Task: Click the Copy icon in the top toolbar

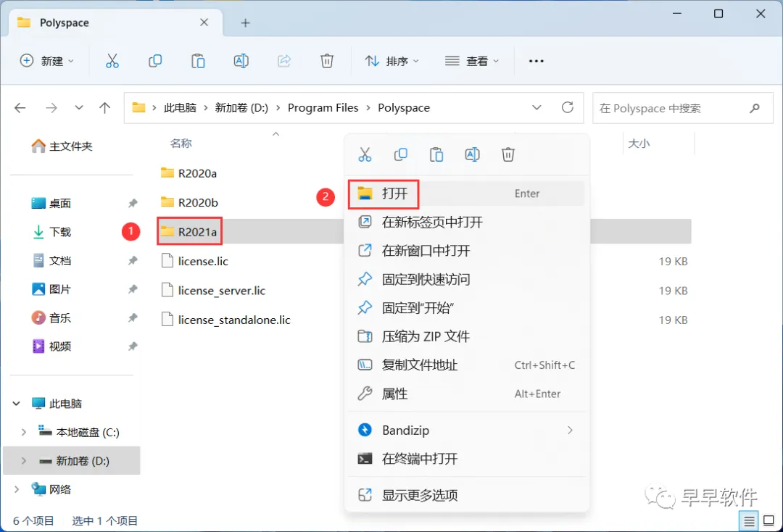Action: tap(155, 61)
